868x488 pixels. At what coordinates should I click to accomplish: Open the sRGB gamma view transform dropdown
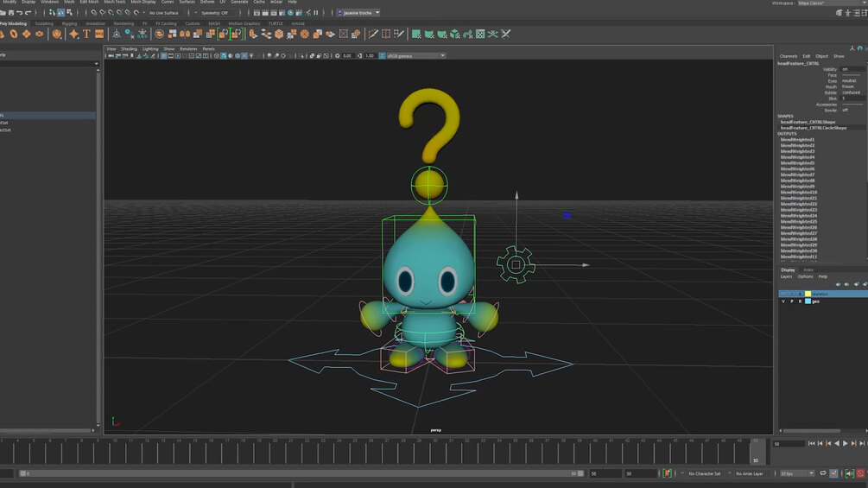pos(415,56)
